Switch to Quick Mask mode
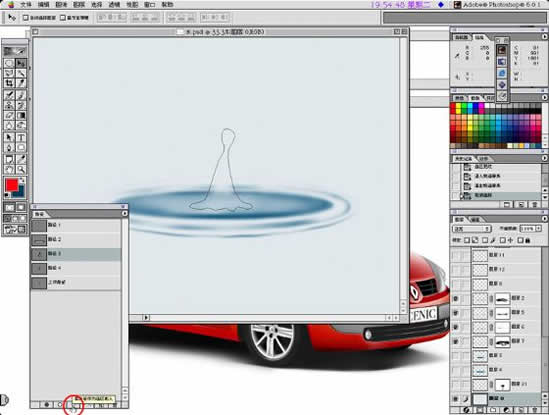This screenshot has width=549, height=415. click(21, 207)
